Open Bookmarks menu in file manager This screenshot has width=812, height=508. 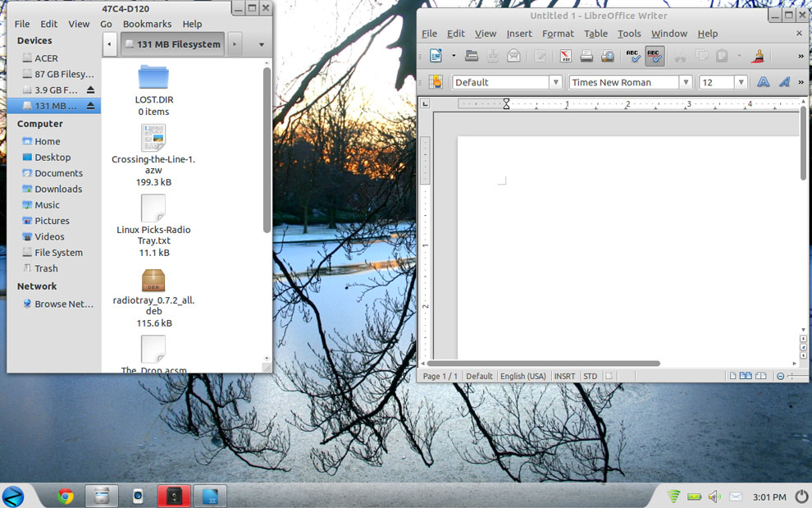pos(147,24)
